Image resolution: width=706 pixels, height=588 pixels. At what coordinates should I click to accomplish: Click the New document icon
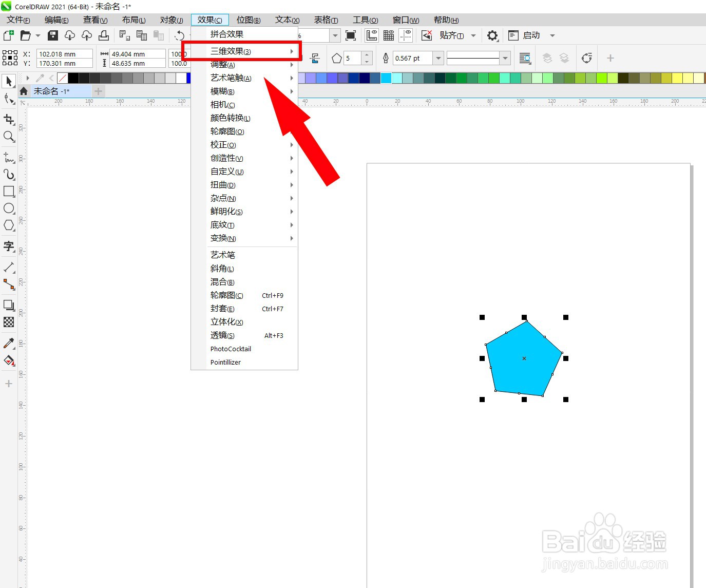(8, 35)
